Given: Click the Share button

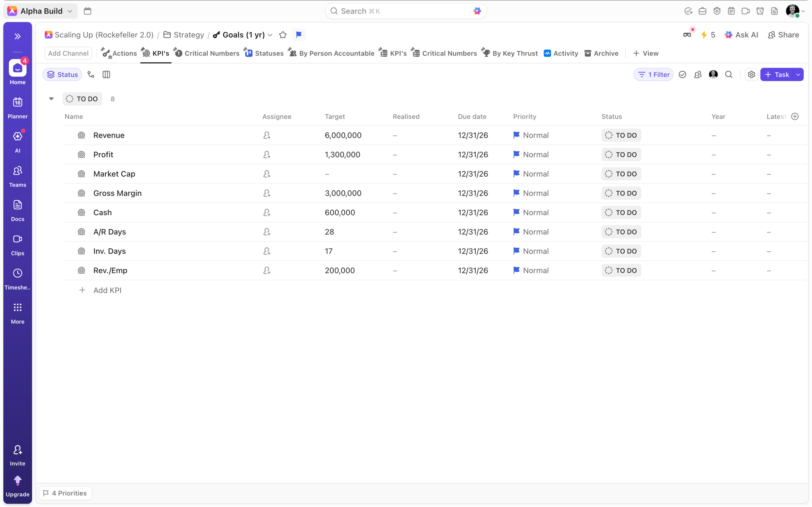Looking at the screenshot, I should [783, 35].
